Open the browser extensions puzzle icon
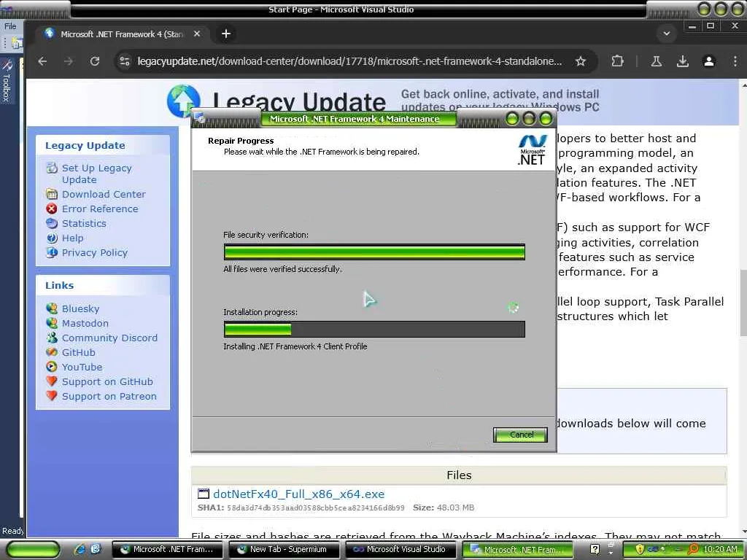This screenshot has width=747, height=560. click(617, 61)
